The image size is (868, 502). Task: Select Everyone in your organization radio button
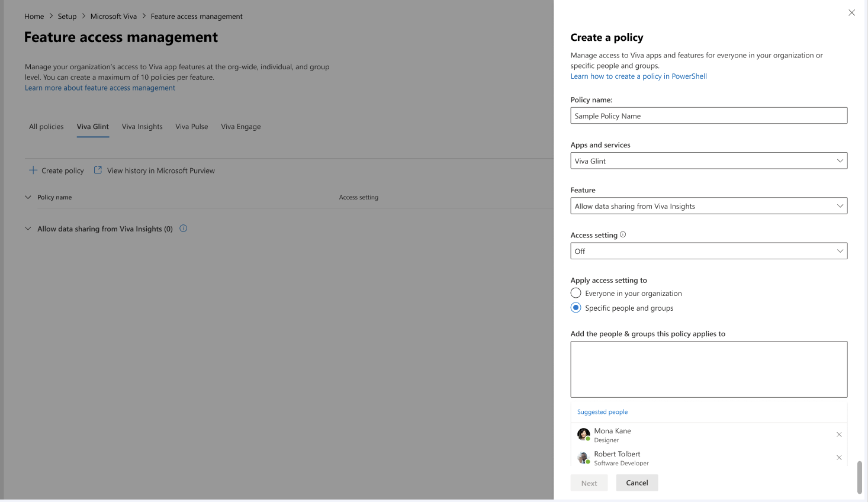[x=576, y=293]
